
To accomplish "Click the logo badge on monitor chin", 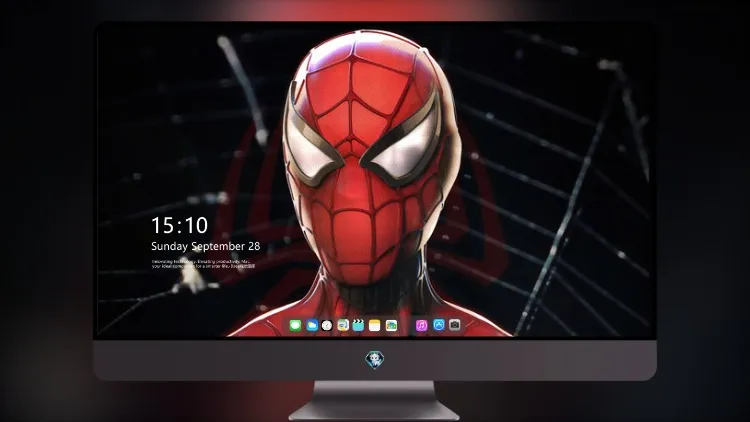I will tap(375, 360).
